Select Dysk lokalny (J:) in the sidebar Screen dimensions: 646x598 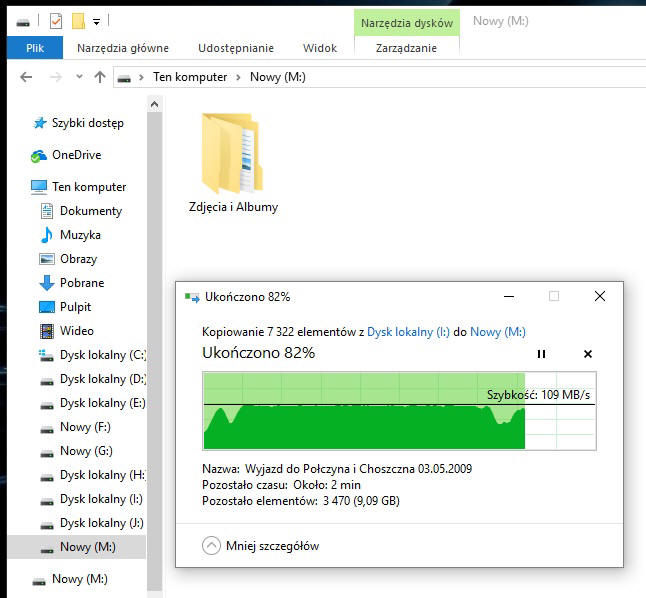(x=102, y=523)
